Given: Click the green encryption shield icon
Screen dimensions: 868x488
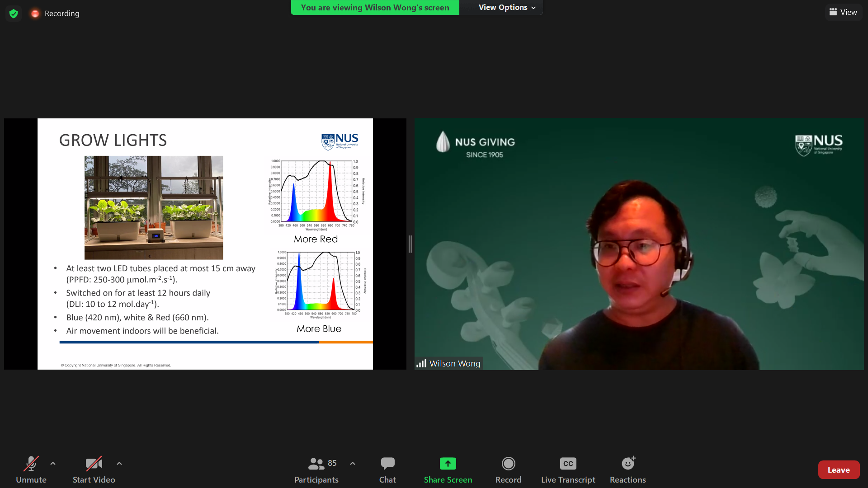Looking at the screenshot, I should (14, 14).
